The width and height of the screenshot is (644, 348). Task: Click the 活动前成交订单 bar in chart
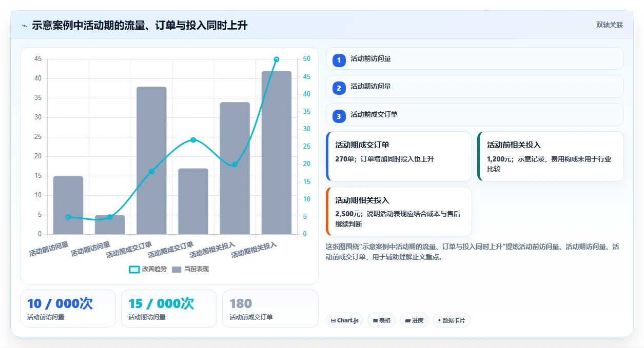pyautogui.click(x=151, y=160)
